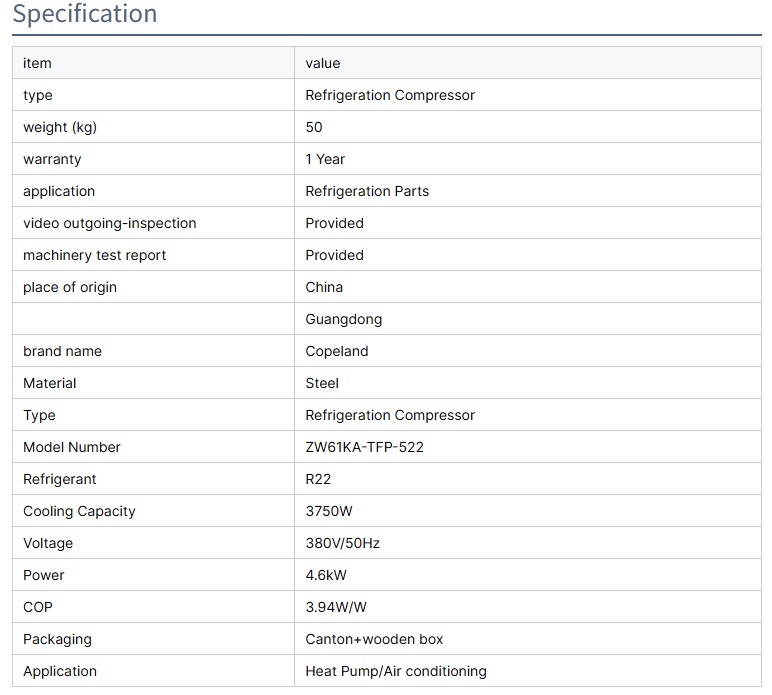772x695 pixels.
Task: Click the Steel material value
Action: point(322,383)
